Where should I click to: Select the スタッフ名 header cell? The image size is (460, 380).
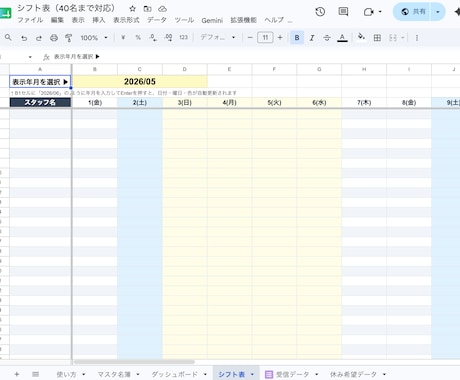[x=40, y=102]
